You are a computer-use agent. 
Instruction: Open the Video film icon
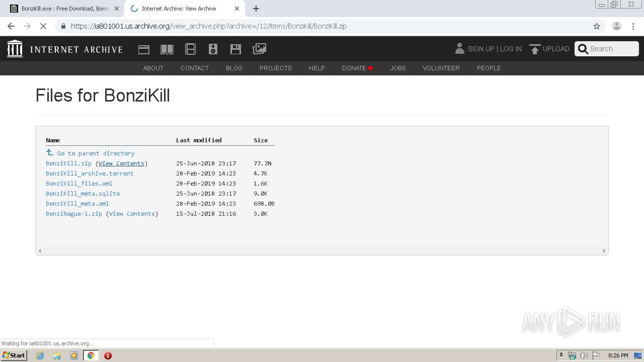pos(190,49)
